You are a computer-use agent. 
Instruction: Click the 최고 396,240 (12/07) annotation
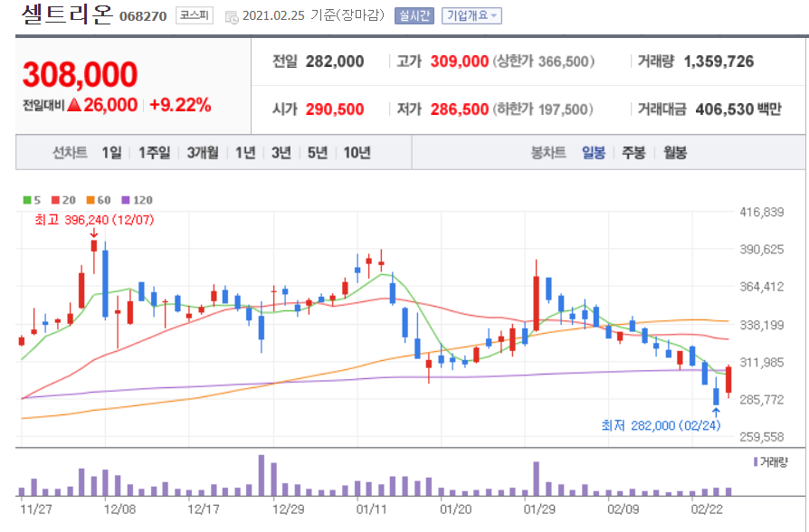tap(94, 220)
